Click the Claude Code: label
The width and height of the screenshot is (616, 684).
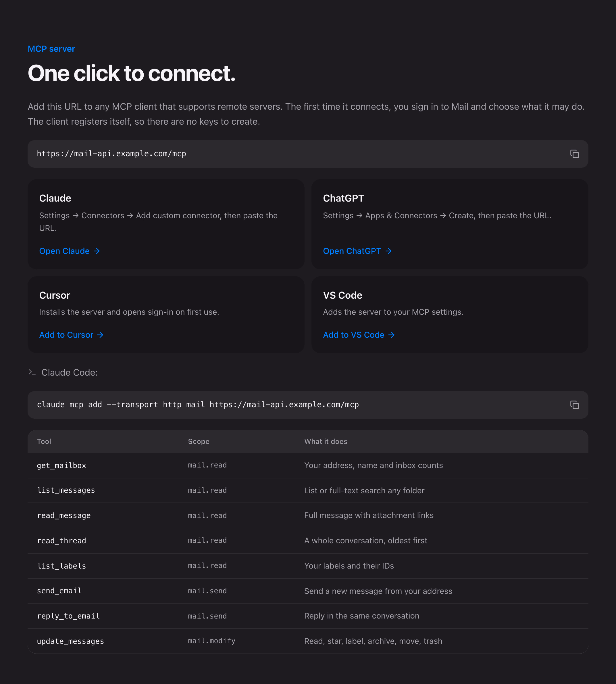pyautogui.click(x=69, y=372)
